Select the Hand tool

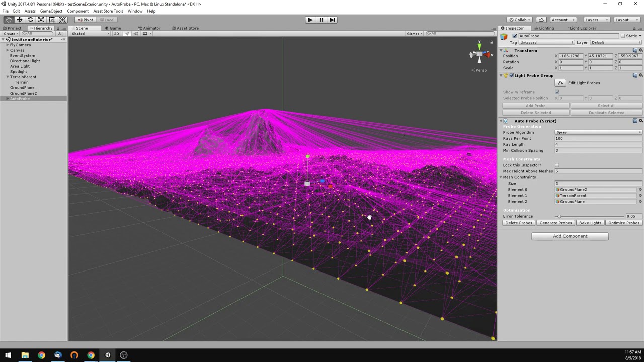click(x=9, y=20)
